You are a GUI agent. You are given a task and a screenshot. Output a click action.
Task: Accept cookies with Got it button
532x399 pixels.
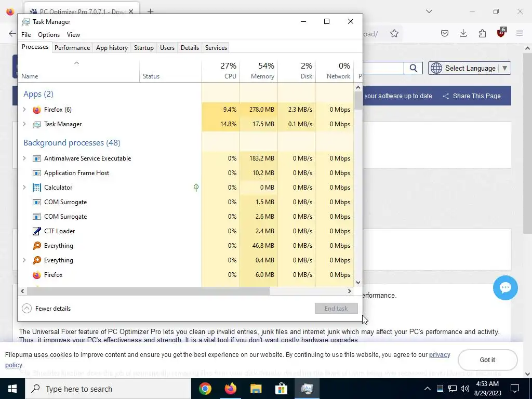click(x=487, y=360)
